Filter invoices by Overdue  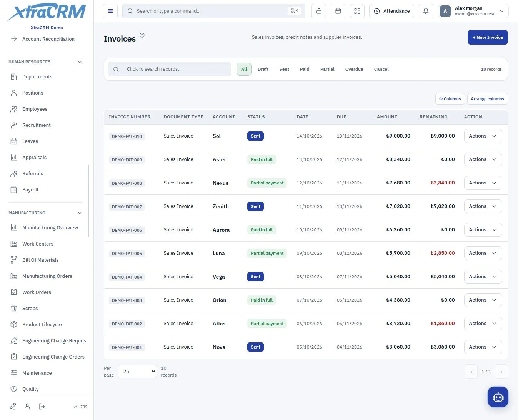354,69
